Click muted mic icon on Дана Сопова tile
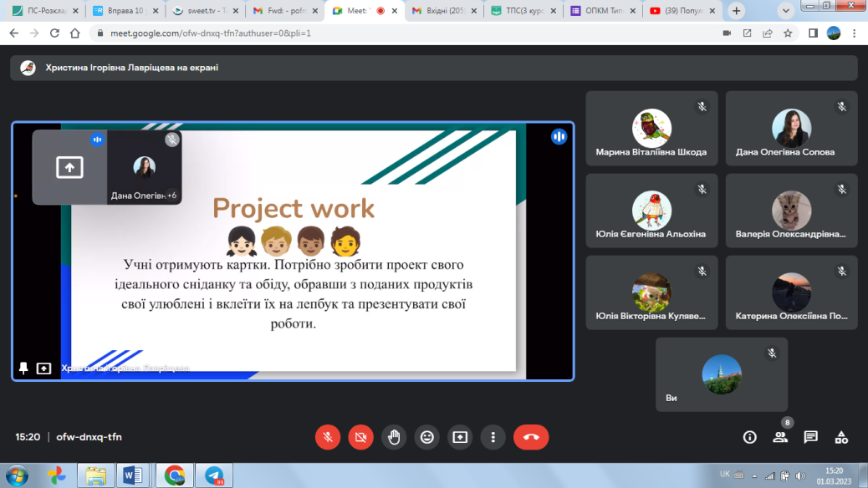Image resolution: width=868 pixels, height=488 pixels. tap(841, 107)
